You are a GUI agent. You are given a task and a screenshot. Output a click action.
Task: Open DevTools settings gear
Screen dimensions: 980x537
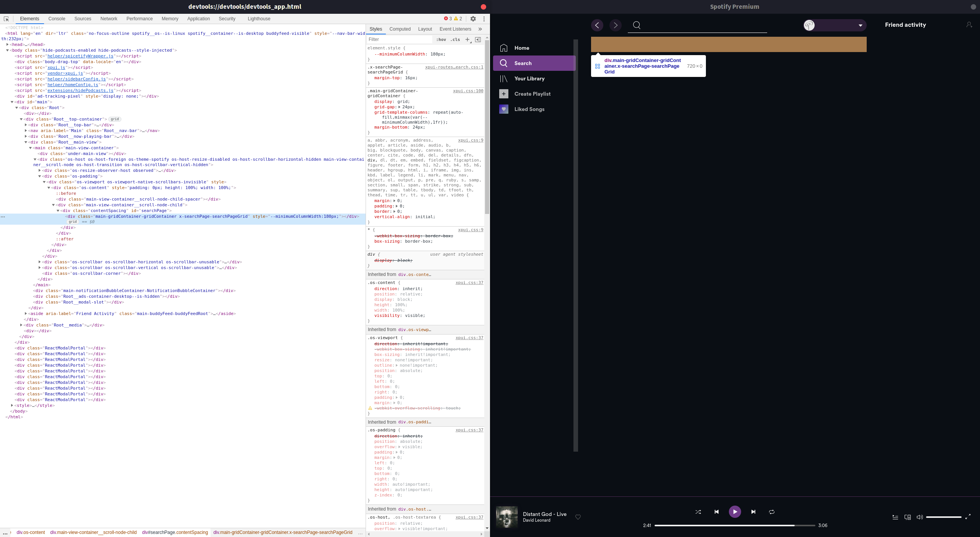473,19
